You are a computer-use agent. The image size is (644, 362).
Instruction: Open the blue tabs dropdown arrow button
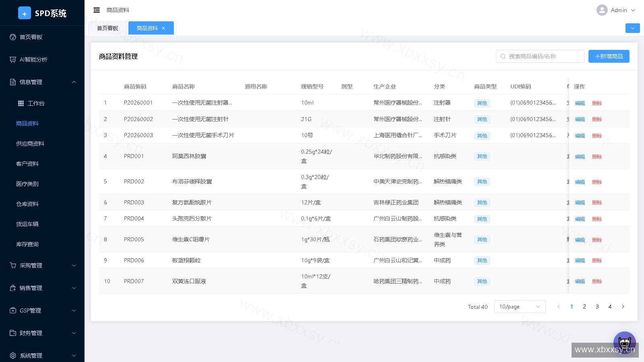pyautogui.click(x=633, y=28)
